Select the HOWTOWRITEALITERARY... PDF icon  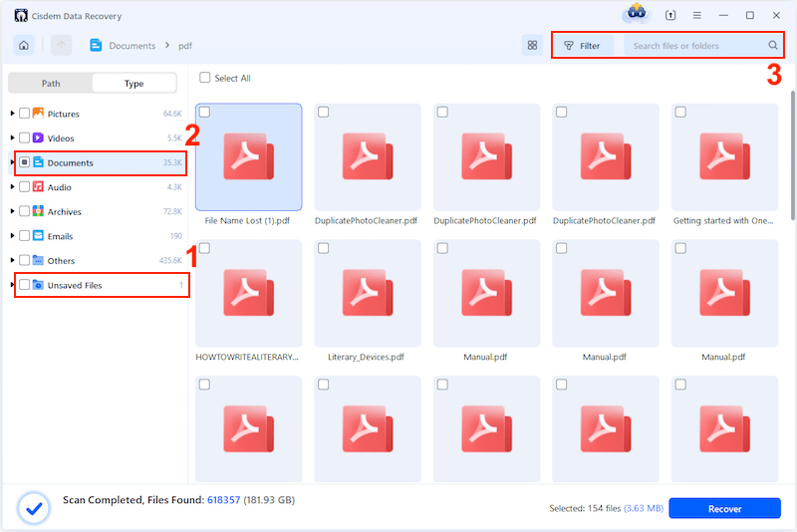(x=248, y=293)
